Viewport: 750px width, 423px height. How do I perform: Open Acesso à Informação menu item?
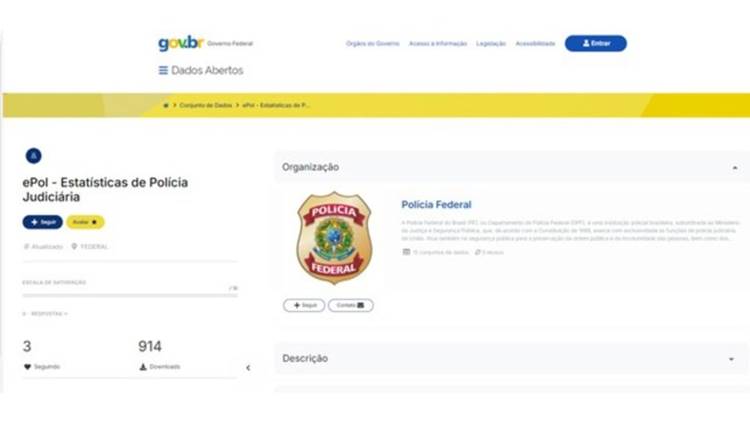pyautogui.click(x=438, y=44)
